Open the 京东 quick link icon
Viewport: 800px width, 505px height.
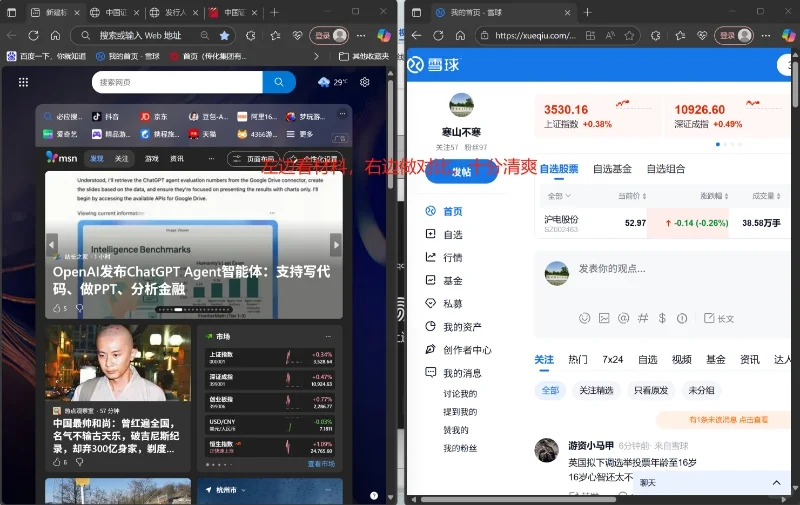(145, 116)
